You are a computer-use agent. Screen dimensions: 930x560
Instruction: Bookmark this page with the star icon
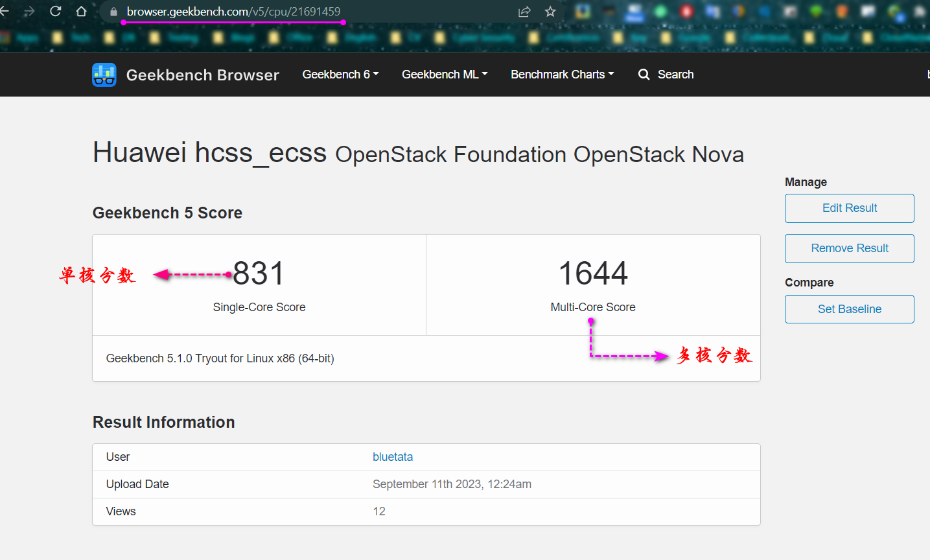click(550, 11)
